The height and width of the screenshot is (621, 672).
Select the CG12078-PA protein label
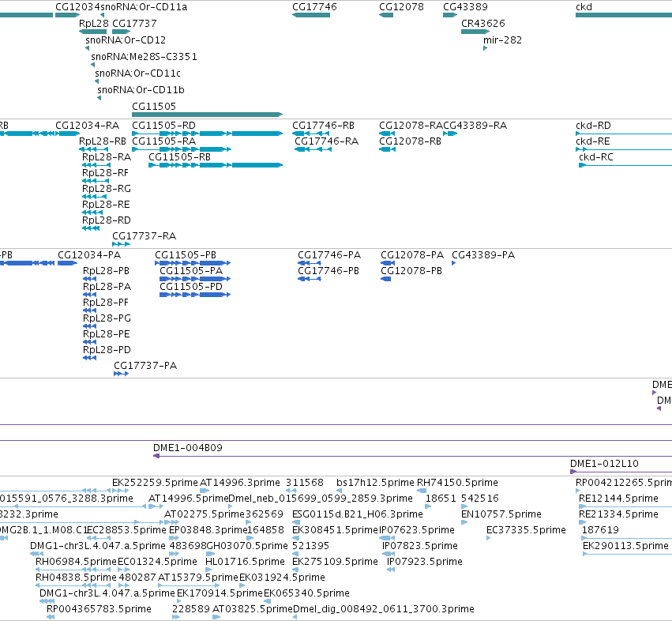coord(412,255)
